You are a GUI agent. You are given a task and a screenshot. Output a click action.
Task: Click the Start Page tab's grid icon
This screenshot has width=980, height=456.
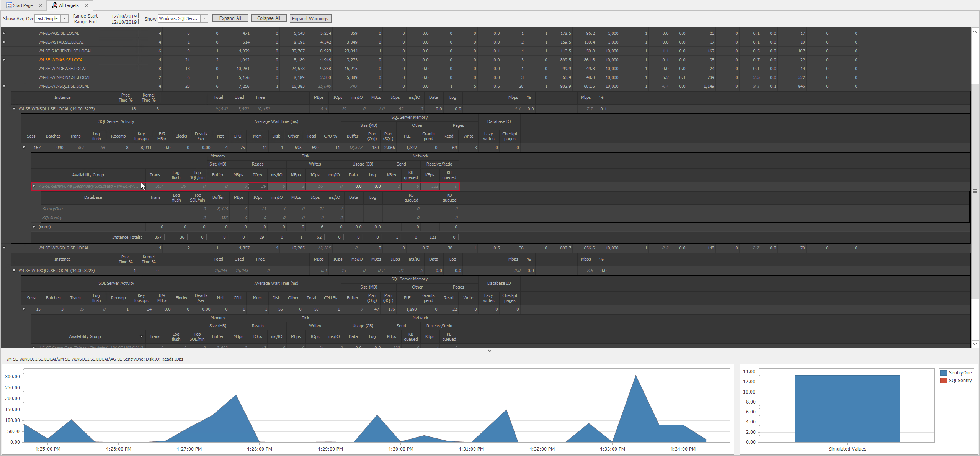8,5
